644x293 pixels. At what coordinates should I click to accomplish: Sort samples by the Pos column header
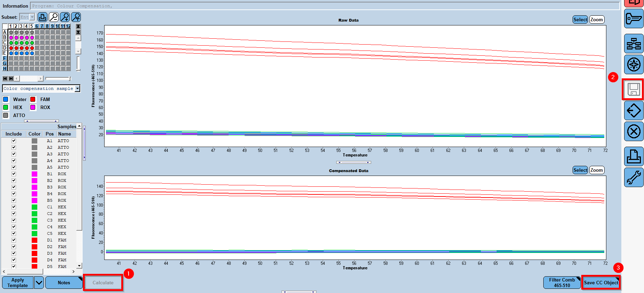pos(49,134)
